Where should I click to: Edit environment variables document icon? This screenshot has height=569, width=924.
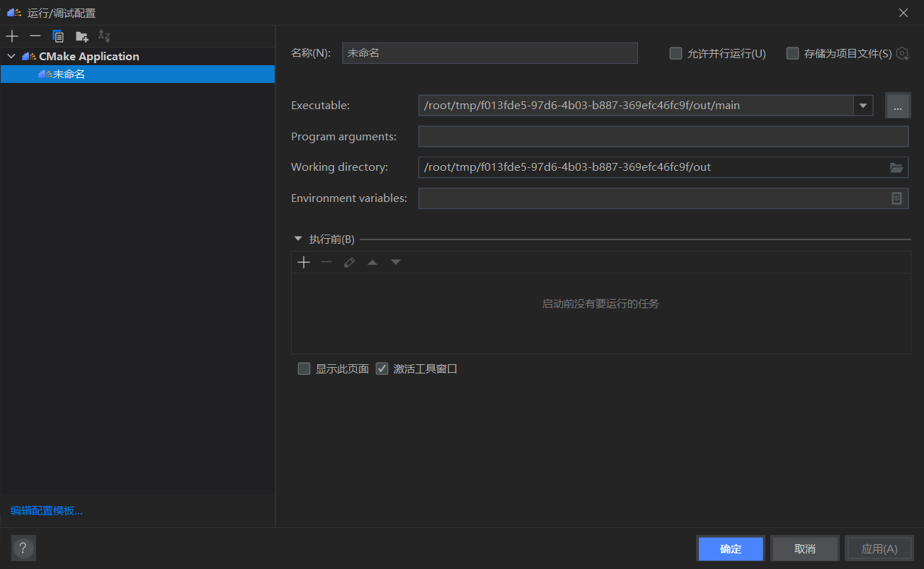click(x=896, y=198)
